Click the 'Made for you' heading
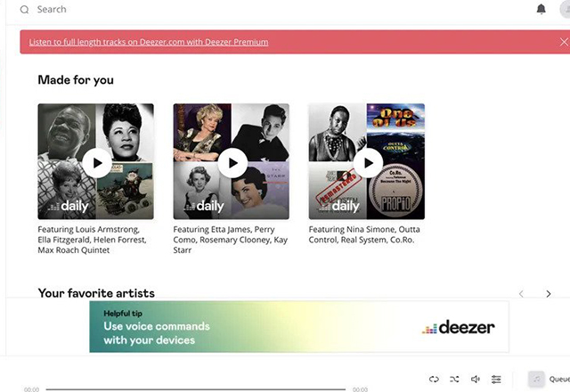Screen dimensions: 570x392 pos(76,80)
